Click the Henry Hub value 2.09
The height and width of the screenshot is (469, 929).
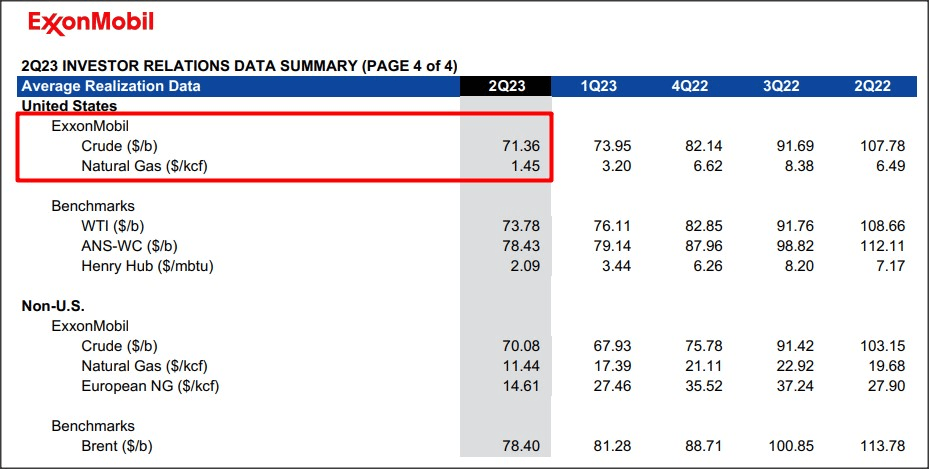(x=526, y=266)
